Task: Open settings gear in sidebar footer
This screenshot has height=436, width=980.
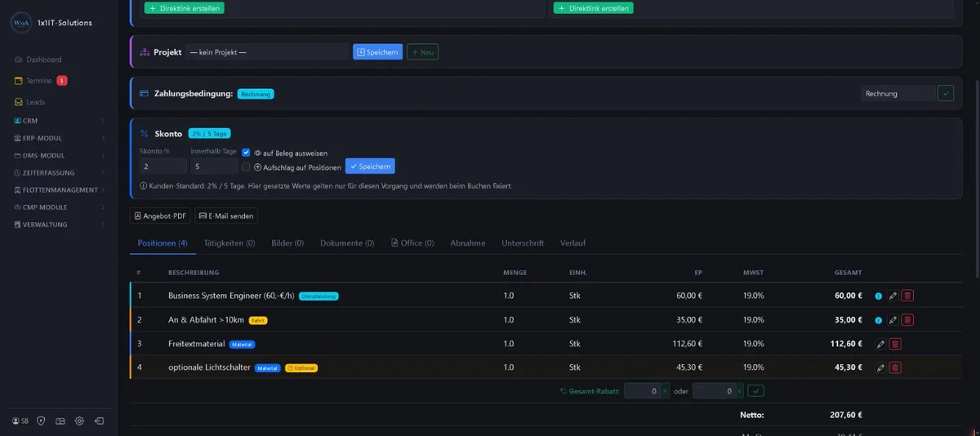Action: 79,421
